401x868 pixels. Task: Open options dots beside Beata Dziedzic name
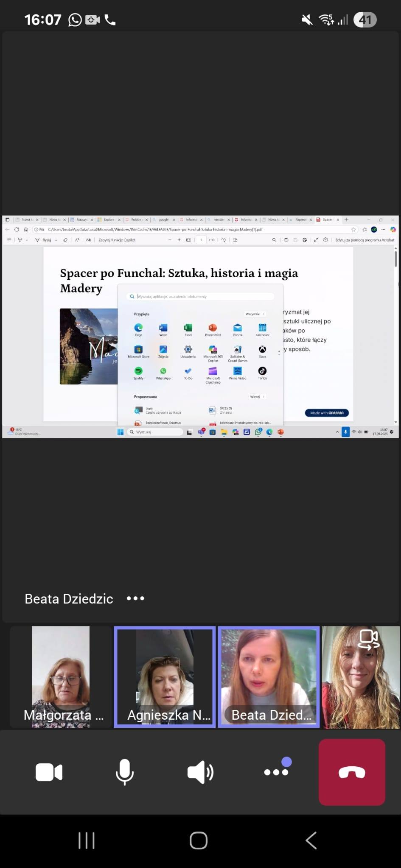pyautogui.click(x=136, y=598)
